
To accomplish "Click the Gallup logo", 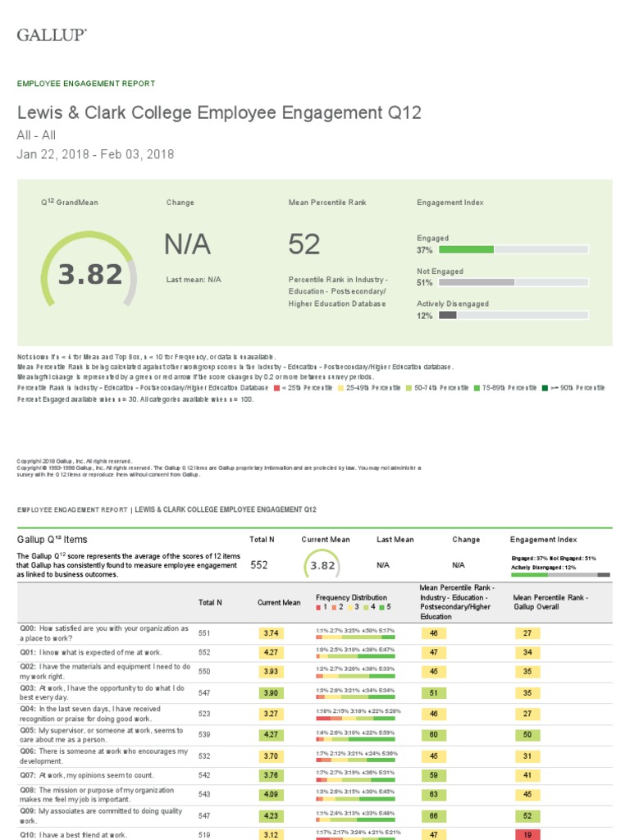I will coord(52,34).
